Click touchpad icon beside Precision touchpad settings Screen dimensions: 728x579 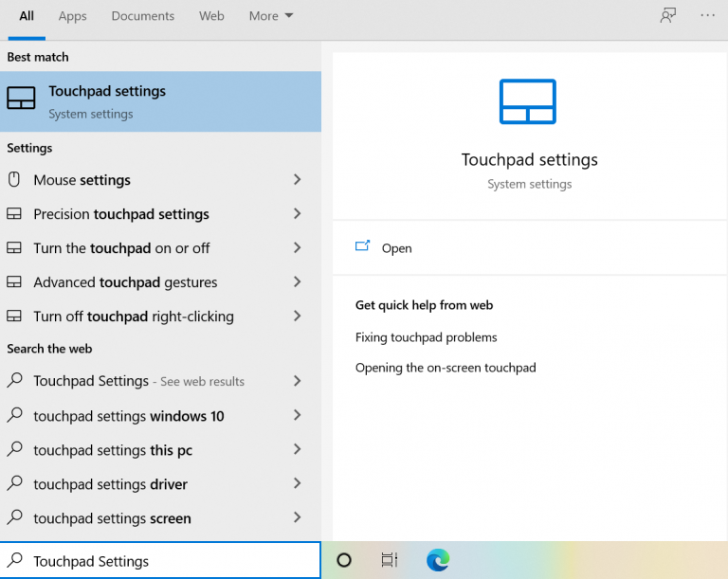pyautogui.click(x=14, y=213)
